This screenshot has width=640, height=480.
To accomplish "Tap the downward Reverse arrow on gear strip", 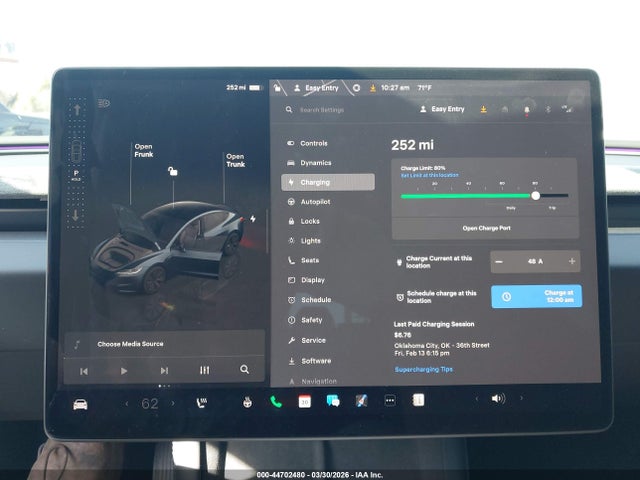I will [x=76, y=215].
